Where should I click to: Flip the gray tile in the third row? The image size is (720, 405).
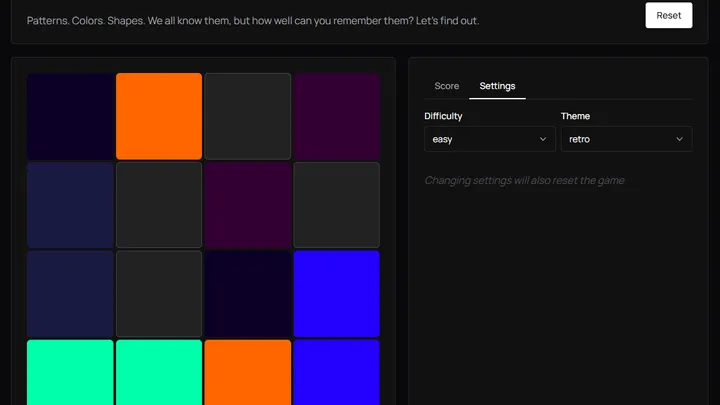[159, 294]
